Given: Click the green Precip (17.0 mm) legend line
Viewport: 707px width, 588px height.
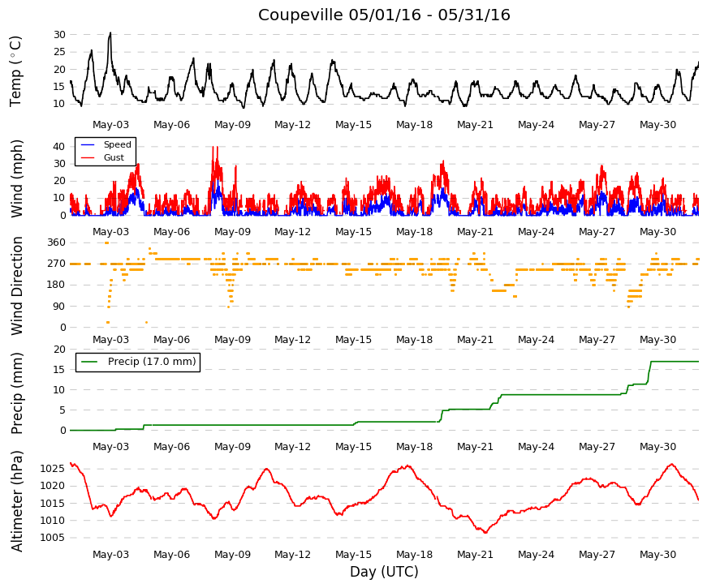Looking at the screenshot, I should (x=89, y=362).
